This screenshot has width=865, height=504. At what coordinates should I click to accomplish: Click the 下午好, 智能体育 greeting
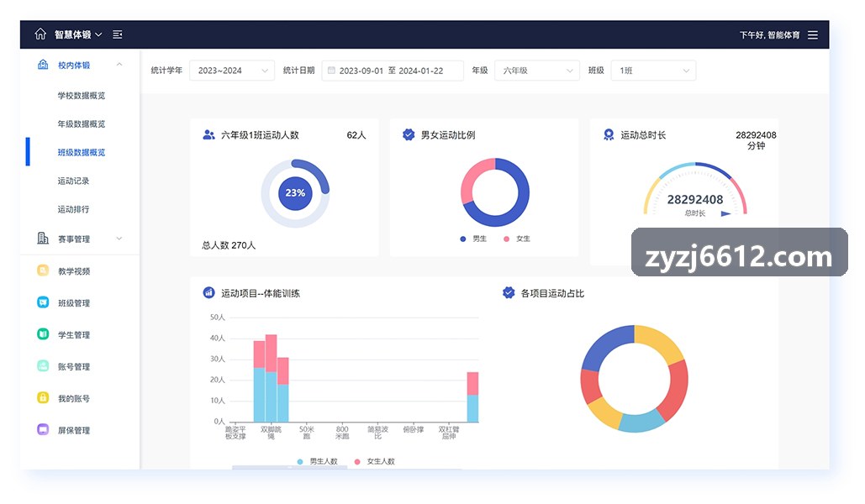[769, 34]
